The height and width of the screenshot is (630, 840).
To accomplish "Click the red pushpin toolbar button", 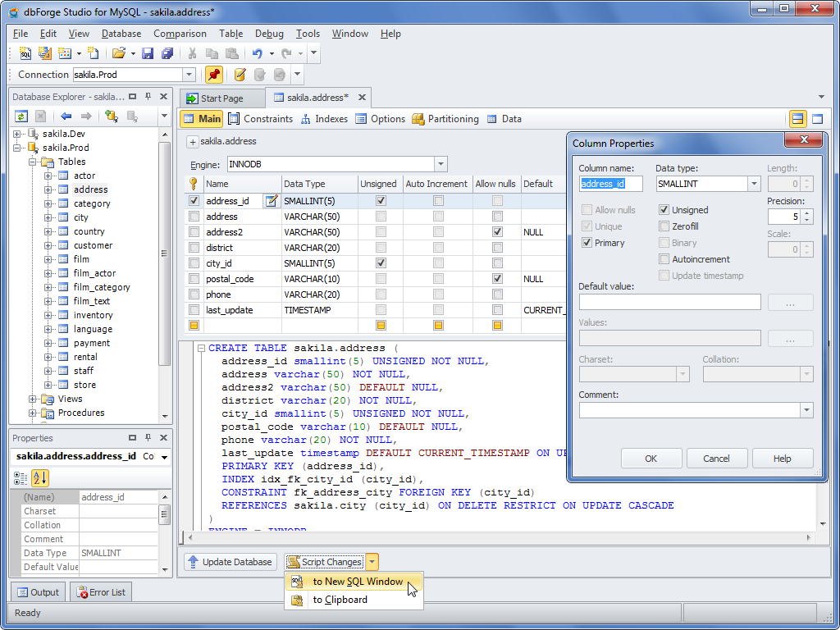I will pos(214,75).
